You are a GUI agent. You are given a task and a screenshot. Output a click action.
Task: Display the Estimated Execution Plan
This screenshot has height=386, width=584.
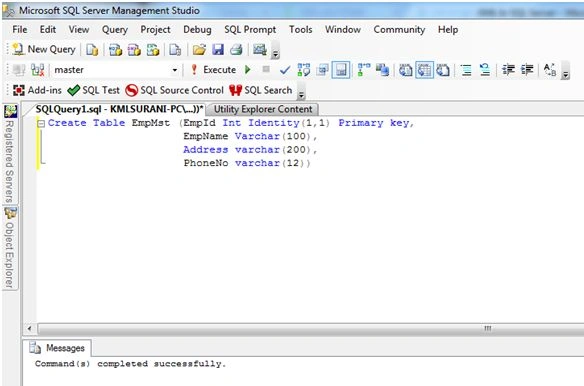point(304,70)
